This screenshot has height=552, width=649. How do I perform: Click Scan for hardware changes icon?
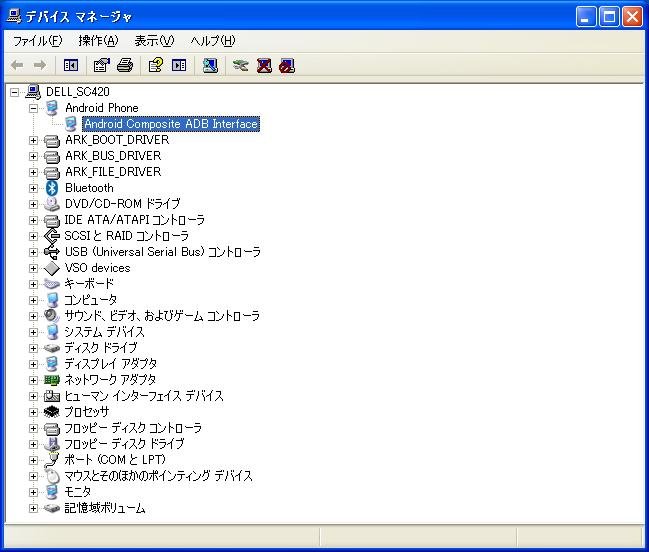(x=210, y=65)
